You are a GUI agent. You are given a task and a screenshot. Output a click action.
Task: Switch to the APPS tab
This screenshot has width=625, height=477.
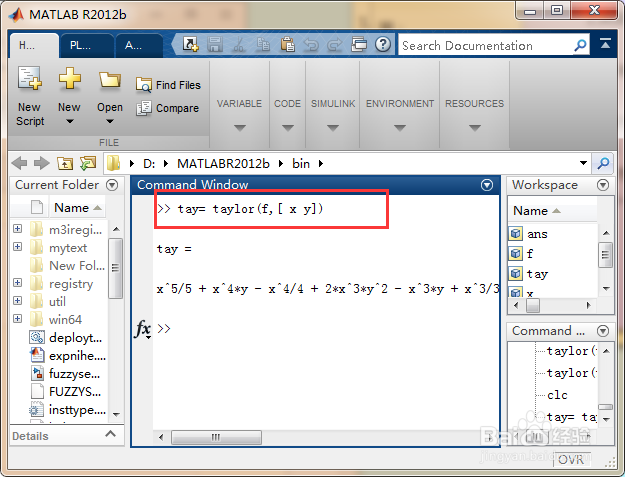(138, 45)
